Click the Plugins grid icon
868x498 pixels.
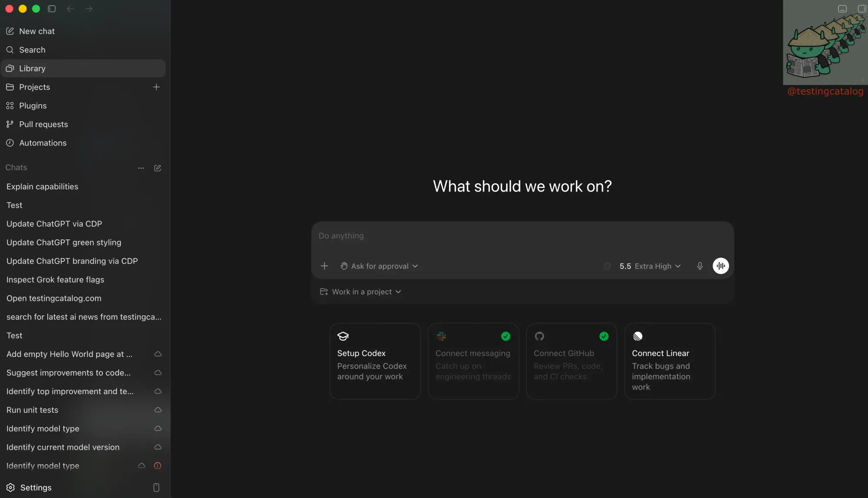pyautogui.click(x=10, y=106)
